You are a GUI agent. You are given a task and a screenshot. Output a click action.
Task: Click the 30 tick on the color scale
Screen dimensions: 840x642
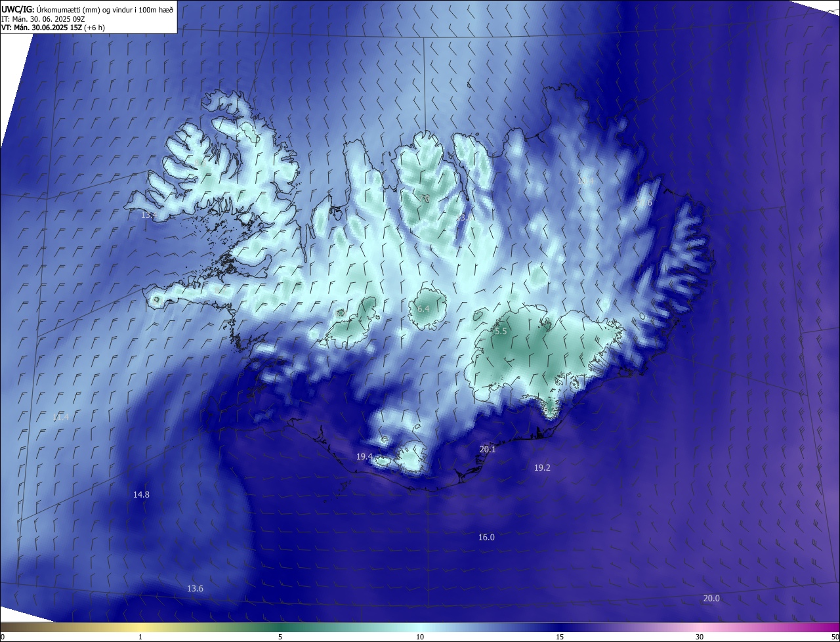point(700,637)
